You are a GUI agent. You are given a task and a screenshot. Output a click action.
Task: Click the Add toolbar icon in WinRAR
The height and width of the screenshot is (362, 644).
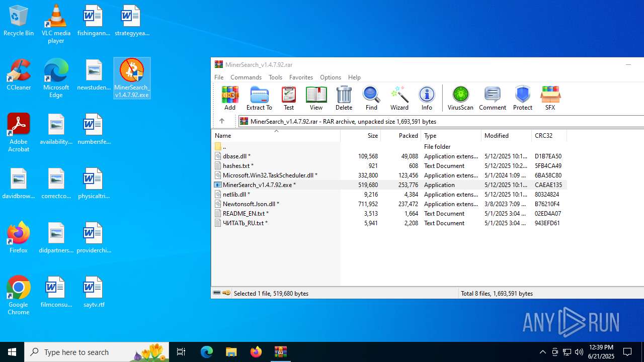pos(230,98)
